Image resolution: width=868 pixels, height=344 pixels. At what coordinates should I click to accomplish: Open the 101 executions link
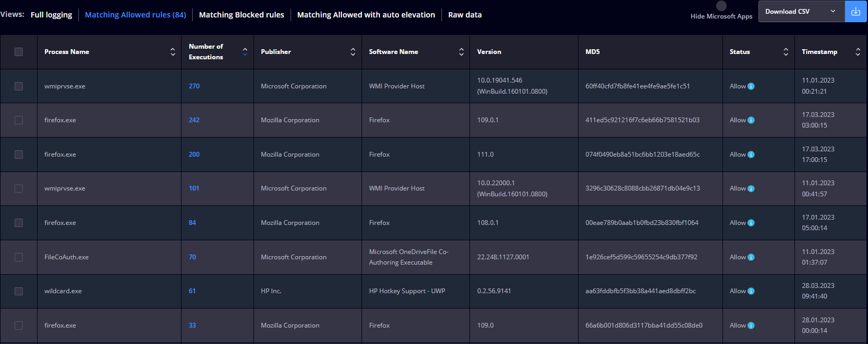(194, 188)
